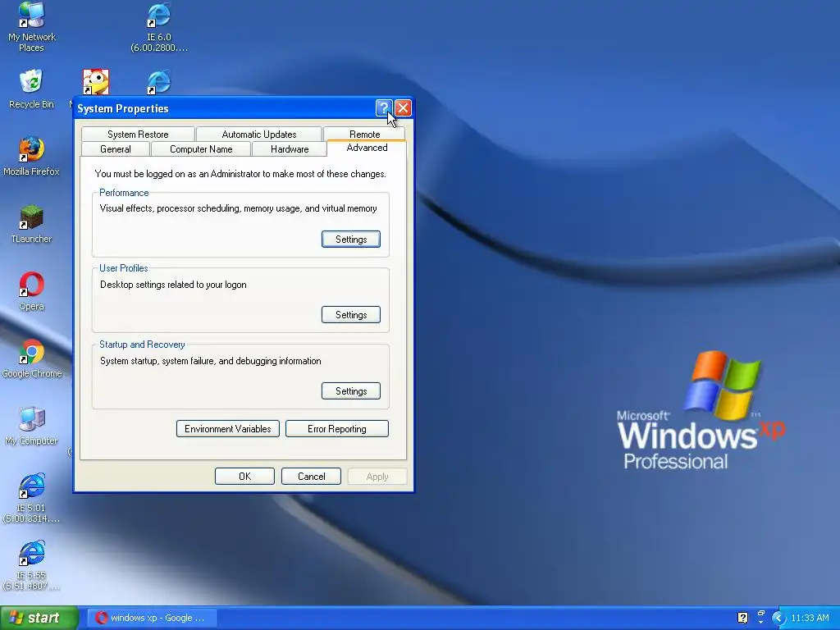
Task: Launch Google Chrome from desktop
Action: click(31, 358)
